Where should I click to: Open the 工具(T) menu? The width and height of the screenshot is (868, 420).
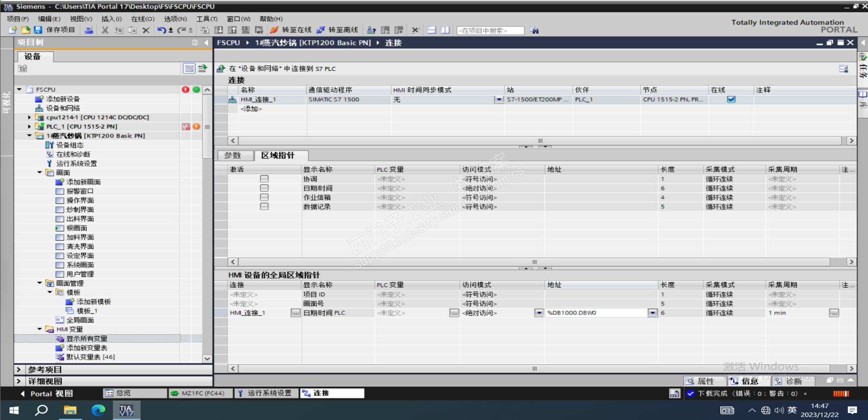point(207,19)
